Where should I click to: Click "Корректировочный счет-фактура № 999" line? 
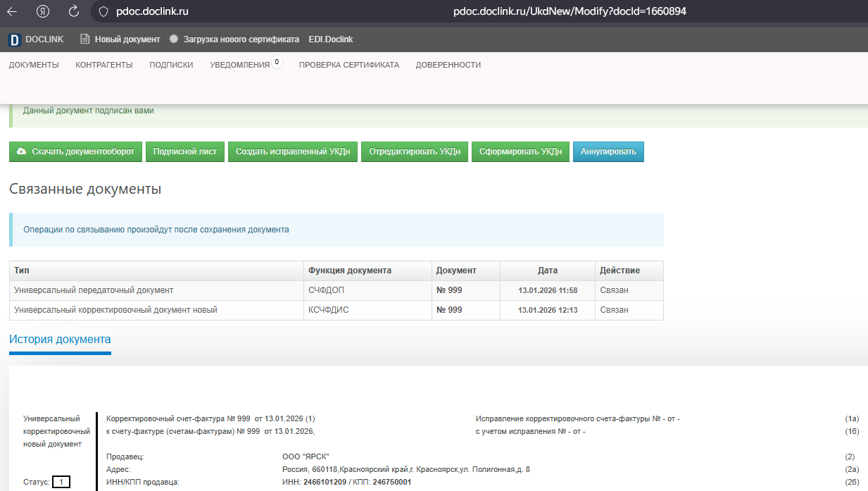(x=210, y=418)
